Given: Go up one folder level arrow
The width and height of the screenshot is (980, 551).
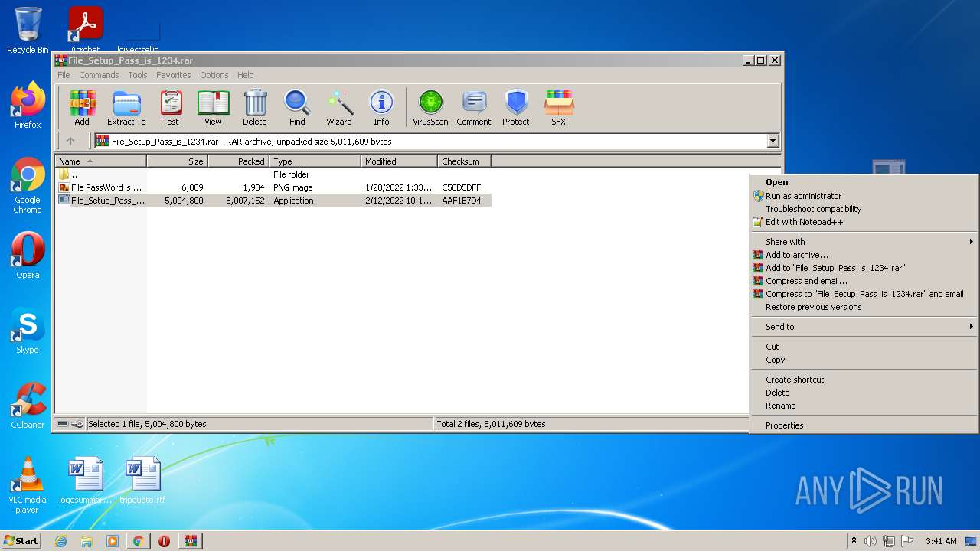Looking at the screenshot, I should [x=70, y=141].
